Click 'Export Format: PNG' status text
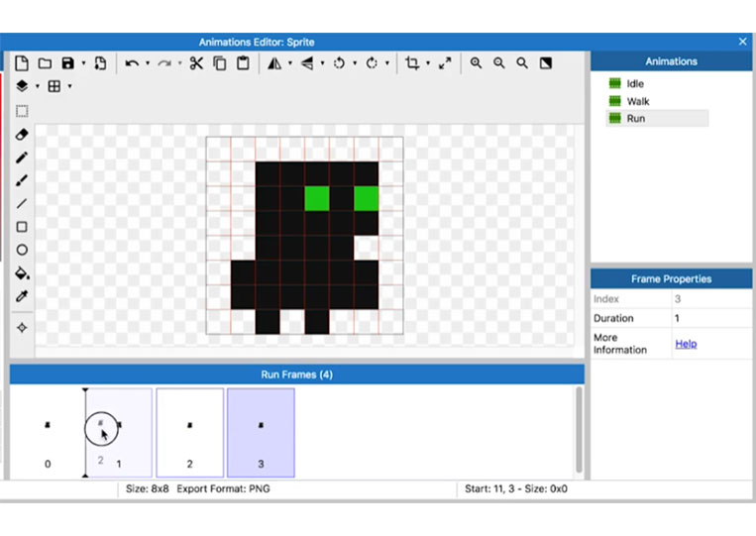 coord(223,488)
